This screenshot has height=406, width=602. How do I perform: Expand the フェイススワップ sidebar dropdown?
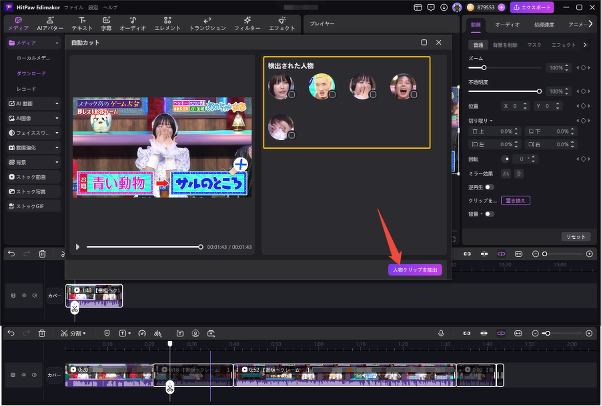(x=57, y=133)
